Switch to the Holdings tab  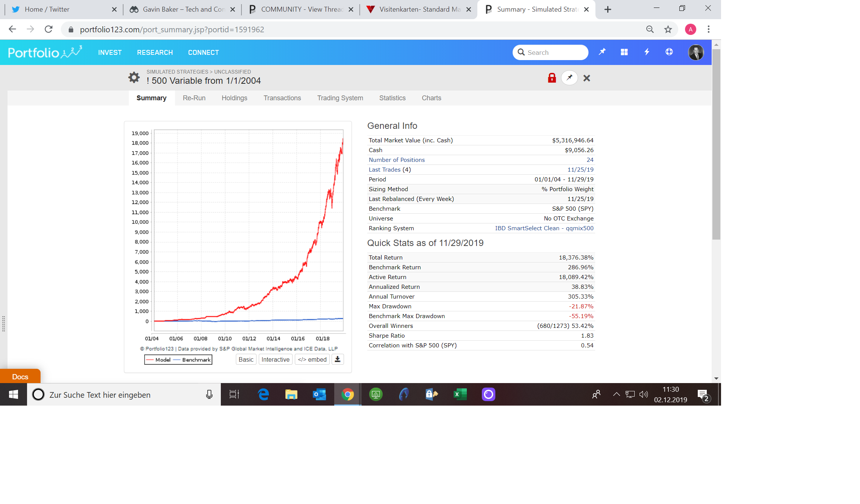[234, 98]
